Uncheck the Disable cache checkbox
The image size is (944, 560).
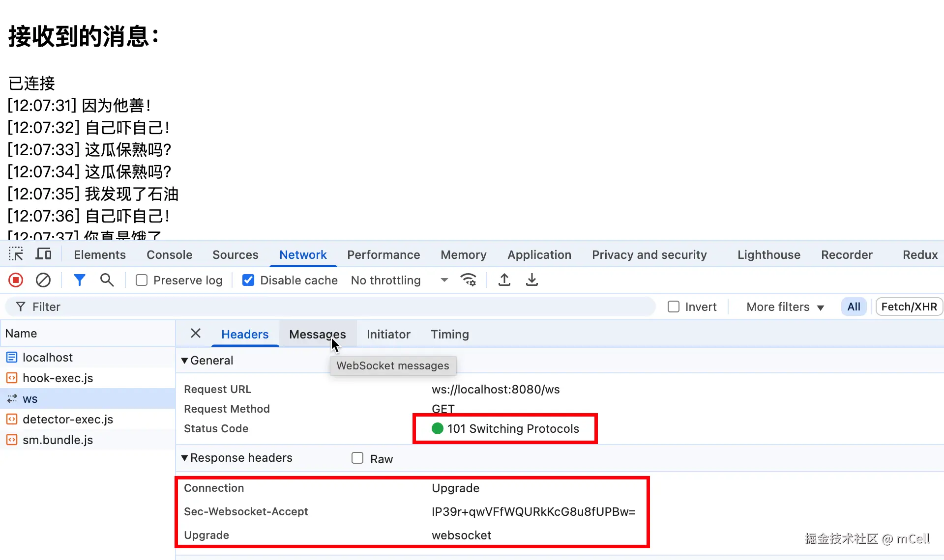pyautogui.click(x=248, y=280)
